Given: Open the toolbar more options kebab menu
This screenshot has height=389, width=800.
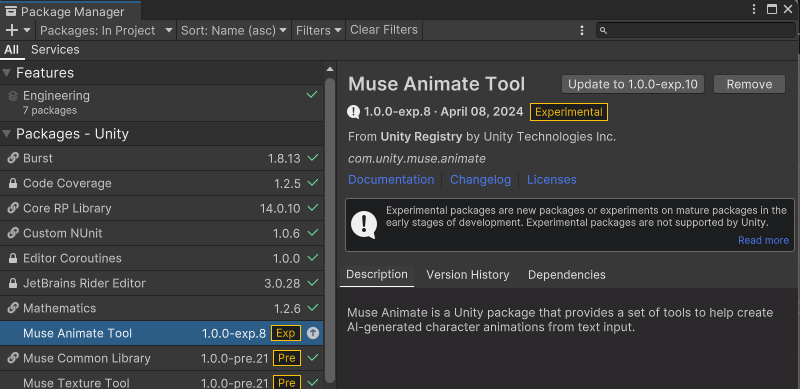Looking at the screenshot, I should 582,31.
